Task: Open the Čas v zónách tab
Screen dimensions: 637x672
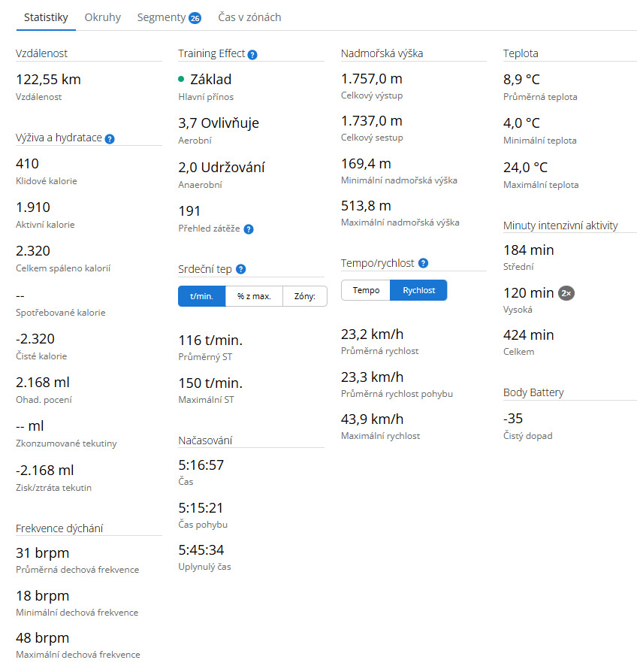Action: (x=249, y=17)
